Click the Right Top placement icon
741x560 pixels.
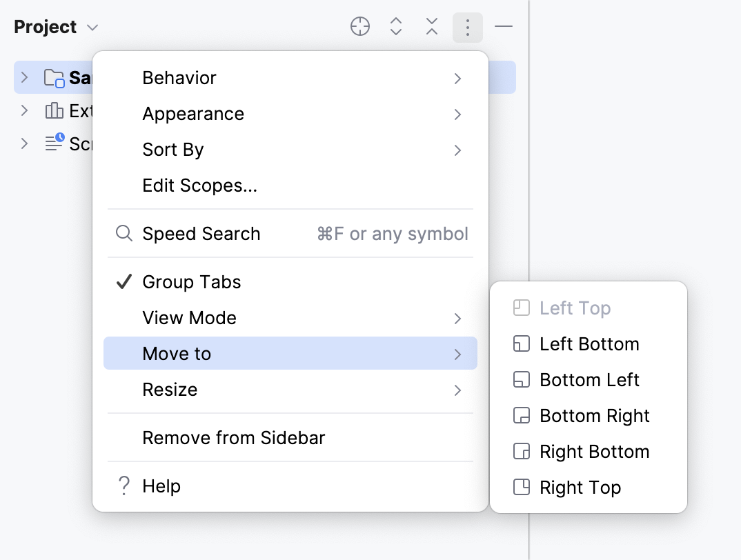(x=522, y=487)
